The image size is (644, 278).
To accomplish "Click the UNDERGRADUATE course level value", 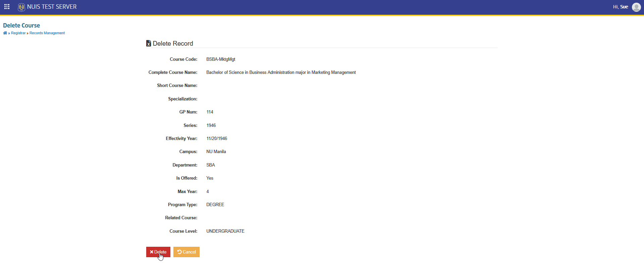I will pos(225,231).
